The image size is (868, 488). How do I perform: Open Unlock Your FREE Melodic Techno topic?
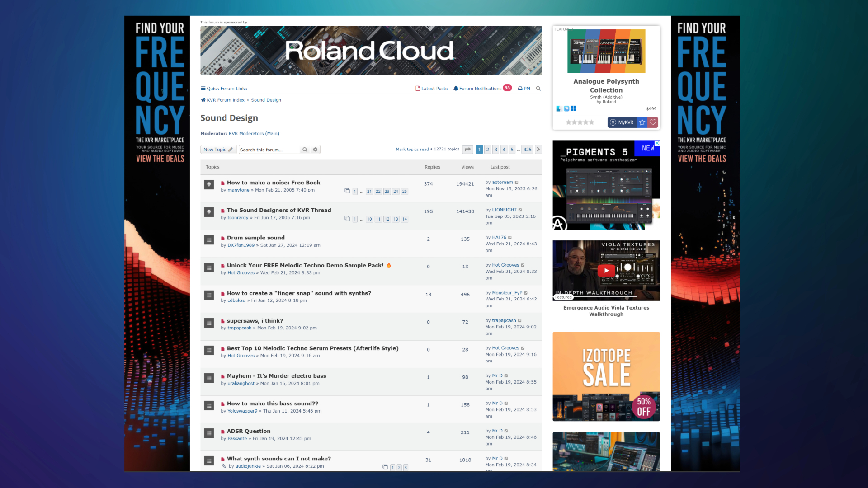305,266
